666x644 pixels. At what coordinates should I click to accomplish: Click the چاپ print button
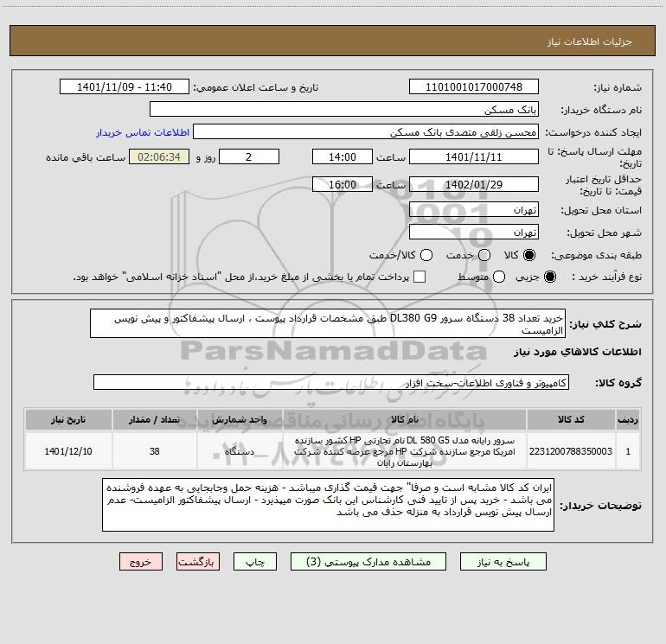coord(255,562)
